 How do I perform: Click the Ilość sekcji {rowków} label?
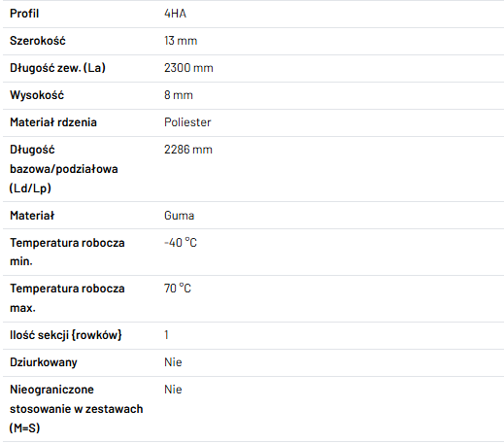[66, 335]
